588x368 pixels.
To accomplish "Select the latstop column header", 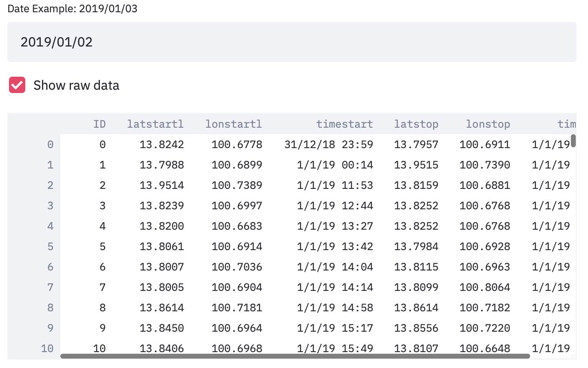I will tap(416, 124).
